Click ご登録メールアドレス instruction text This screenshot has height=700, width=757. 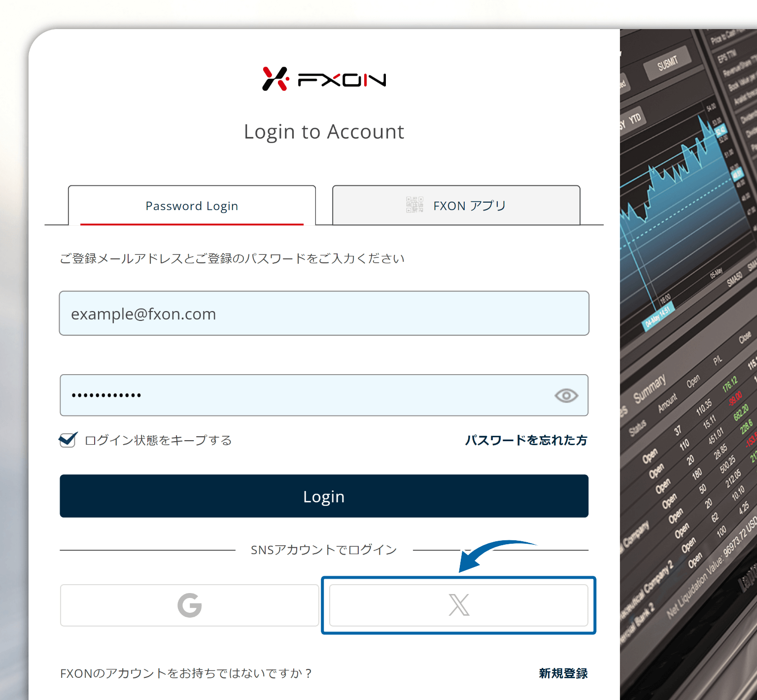pos(232,258)
